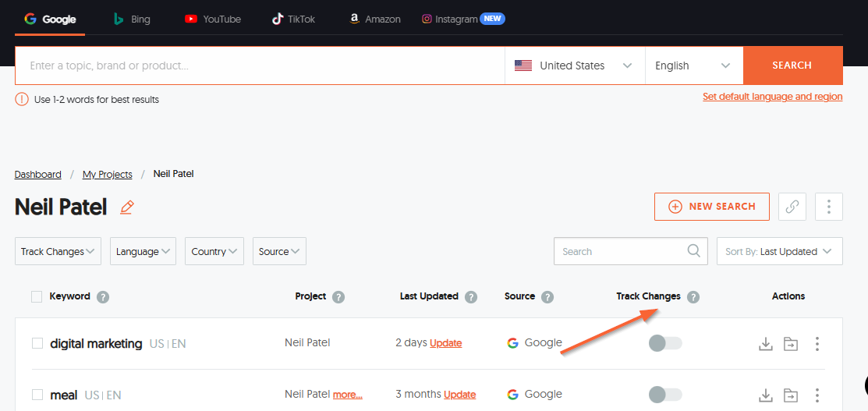Tick the select-all Keyword checkbox
Viewport: 868px width, 411px height.
[x=37, y=296]
